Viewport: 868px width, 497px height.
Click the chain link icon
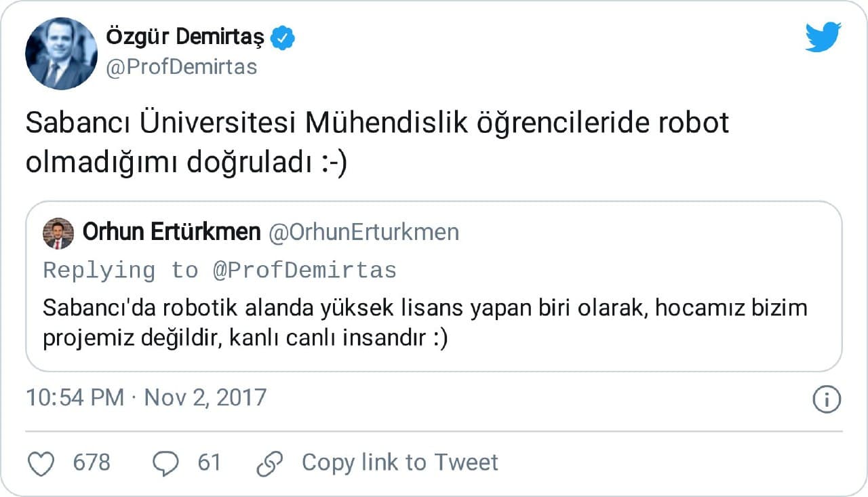269,463
